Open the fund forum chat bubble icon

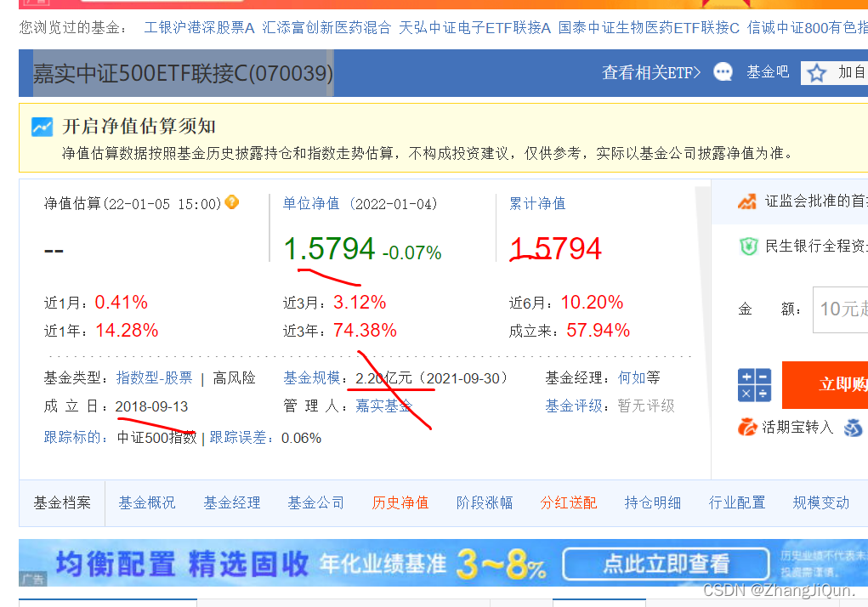pyautogui.click(x=723, y=72)
